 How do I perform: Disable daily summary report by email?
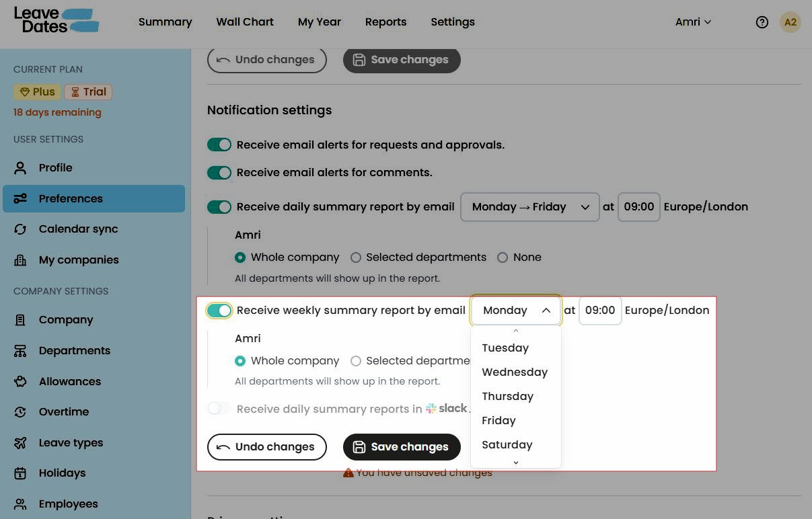(219, 207)
